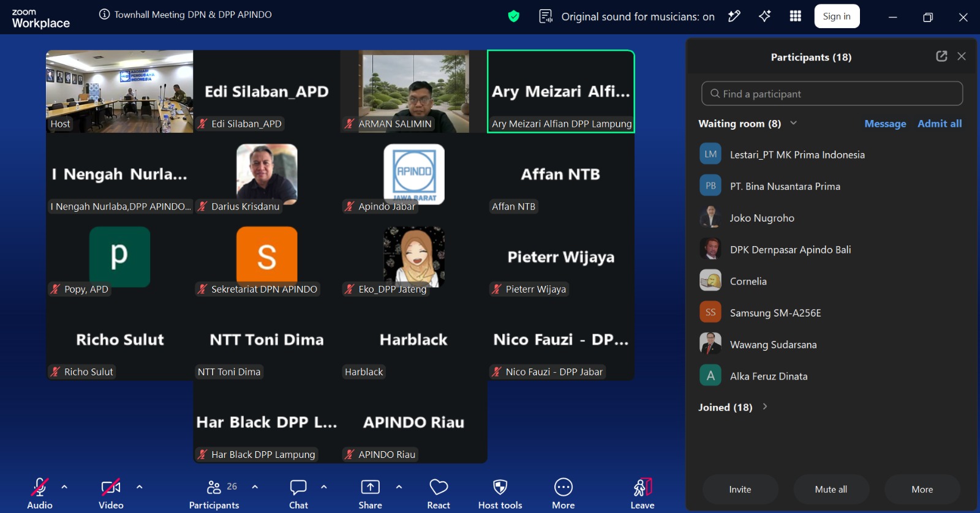Select the Apindo Jabar logo tile
Screen dimensions: 980x513
tap(414, 174)
